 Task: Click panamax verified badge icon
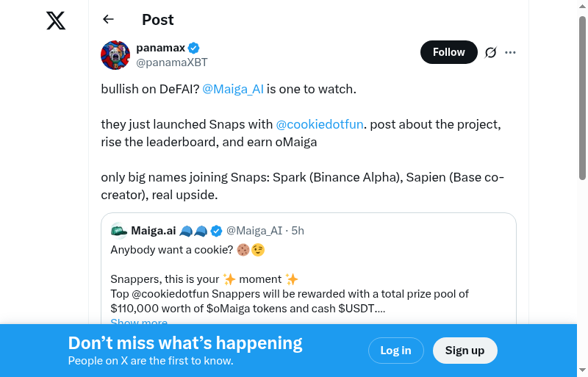pyautogui.click(x=194, y=48)
